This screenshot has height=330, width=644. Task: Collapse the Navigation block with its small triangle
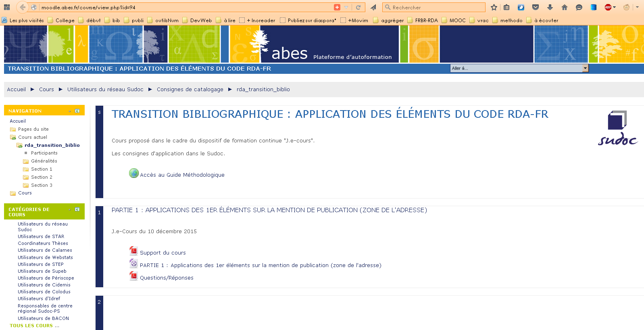click(70, 111)
